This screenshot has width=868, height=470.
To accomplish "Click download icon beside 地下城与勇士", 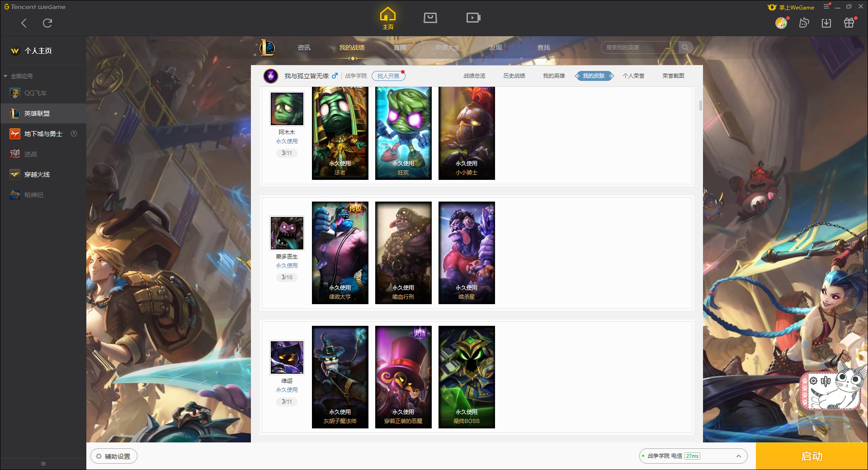I will pyautogui.click(x=74, y=133).
